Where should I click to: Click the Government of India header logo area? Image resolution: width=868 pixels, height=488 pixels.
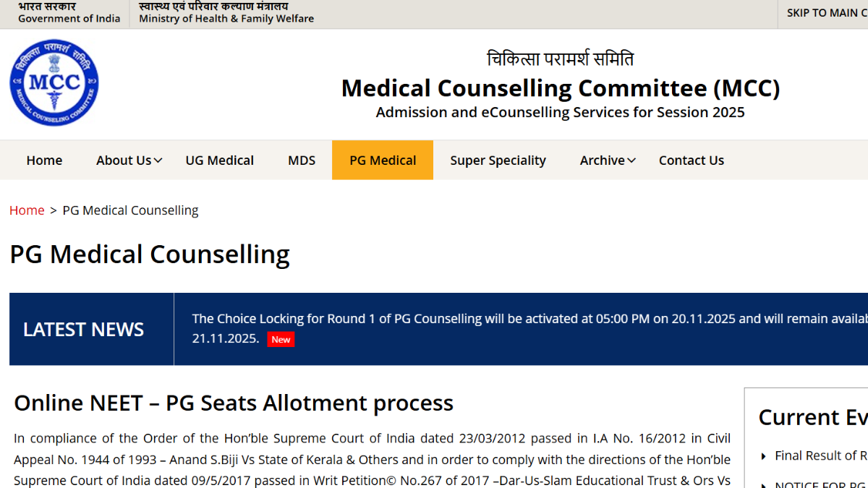[69, 12]
